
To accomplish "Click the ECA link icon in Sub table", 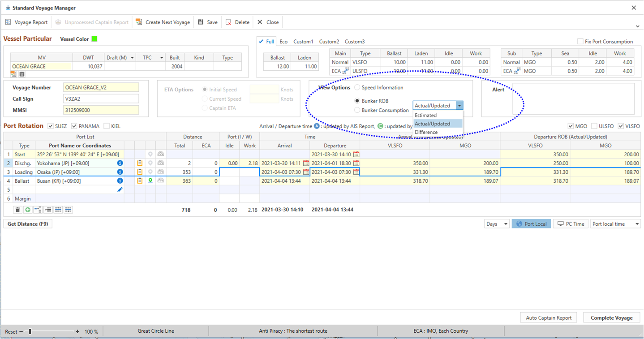I will coord(517,71).
